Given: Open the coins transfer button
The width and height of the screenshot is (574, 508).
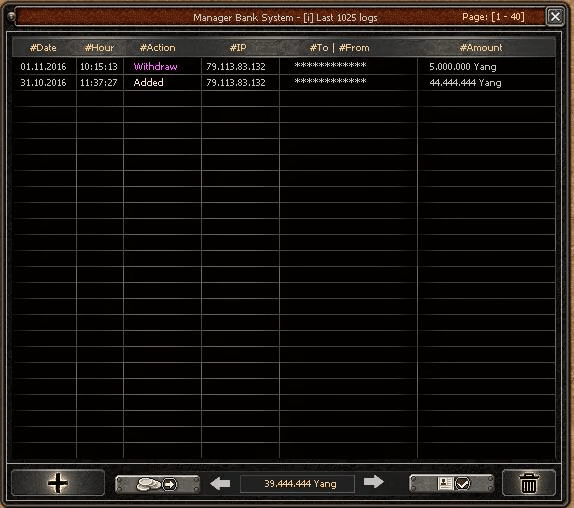Looking at the screenshot, I should 157,484.
